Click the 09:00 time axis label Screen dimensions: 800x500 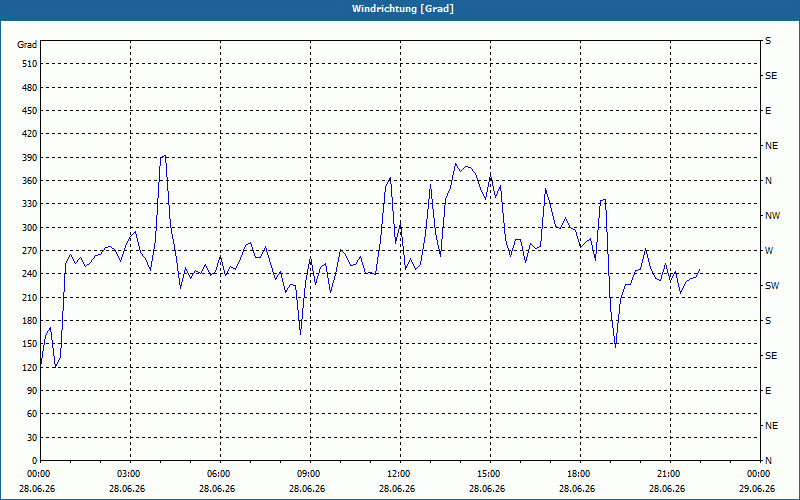310,473
